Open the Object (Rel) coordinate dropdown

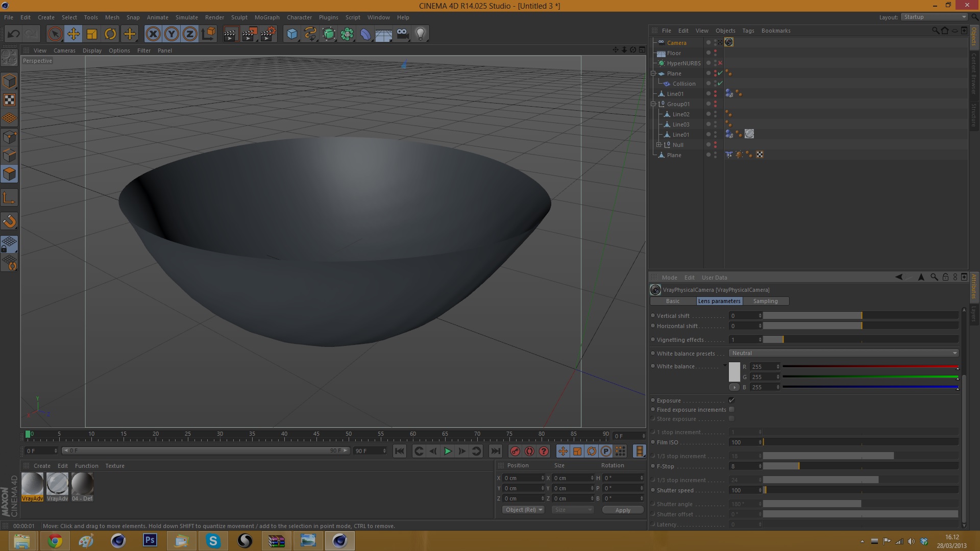(x=523, y=510)
